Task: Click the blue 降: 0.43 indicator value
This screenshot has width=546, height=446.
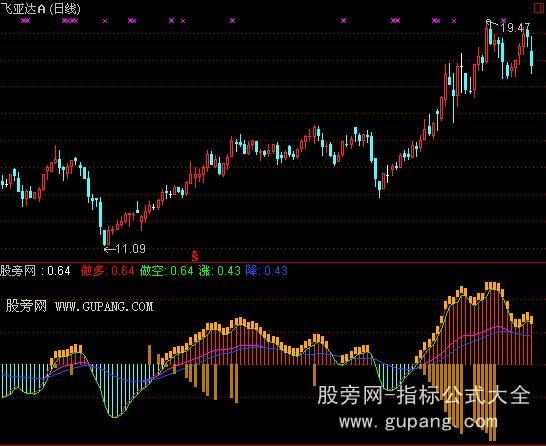Action: pos(266,271)
